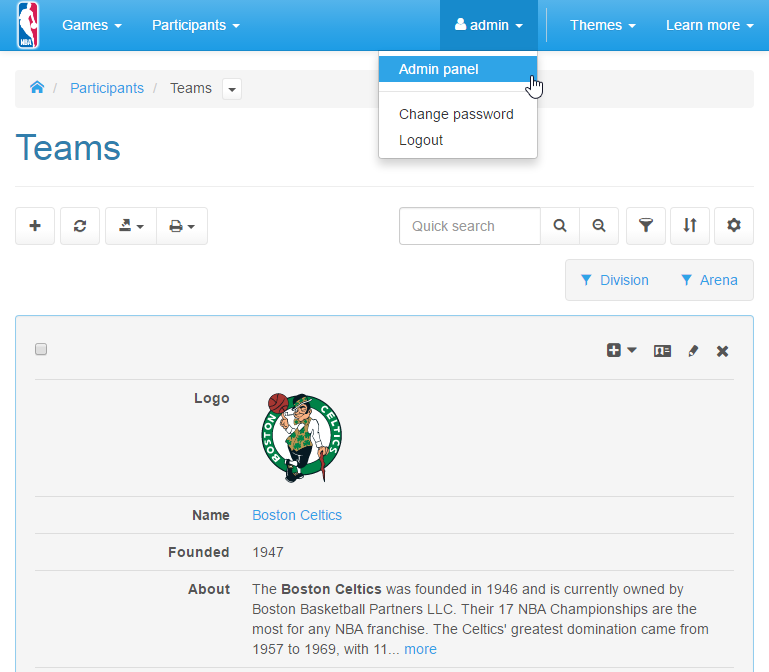The width and height of the screenshot is (769, 672).
Task: Open the filter builder funnel icon
Action: [646, 226]
